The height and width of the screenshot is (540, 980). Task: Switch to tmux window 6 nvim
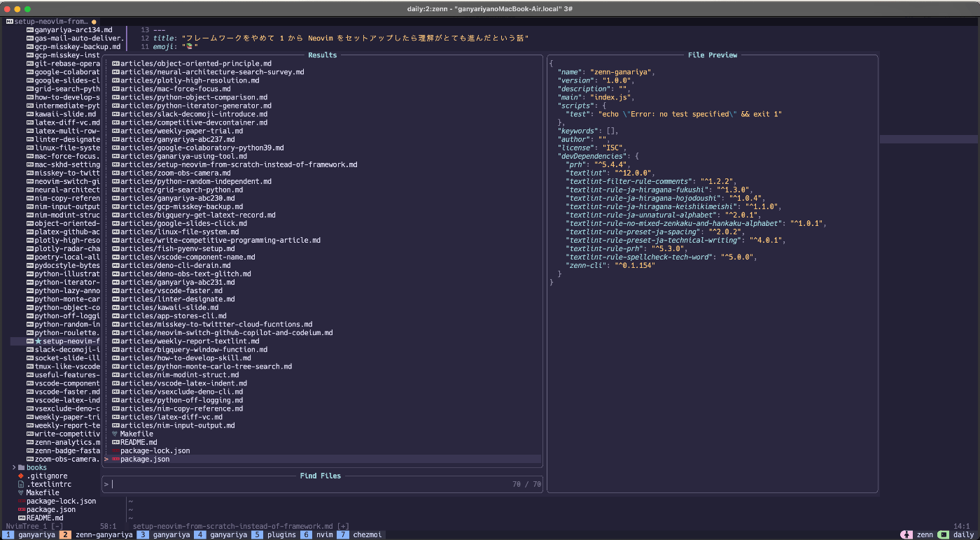(316, 534)
